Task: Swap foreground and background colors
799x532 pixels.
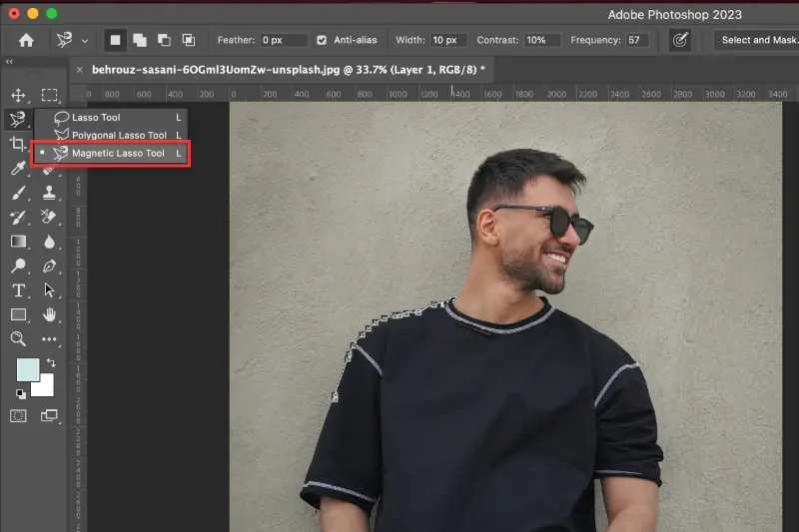Action: [x=51, y=363]
